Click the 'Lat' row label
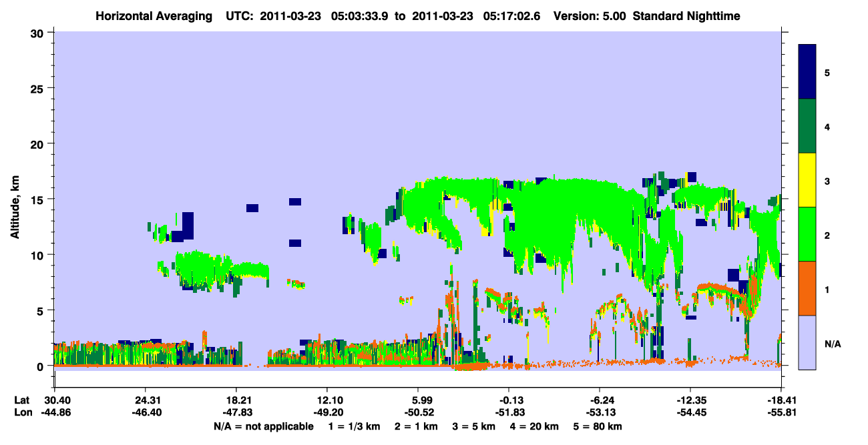 pos(21,400)
